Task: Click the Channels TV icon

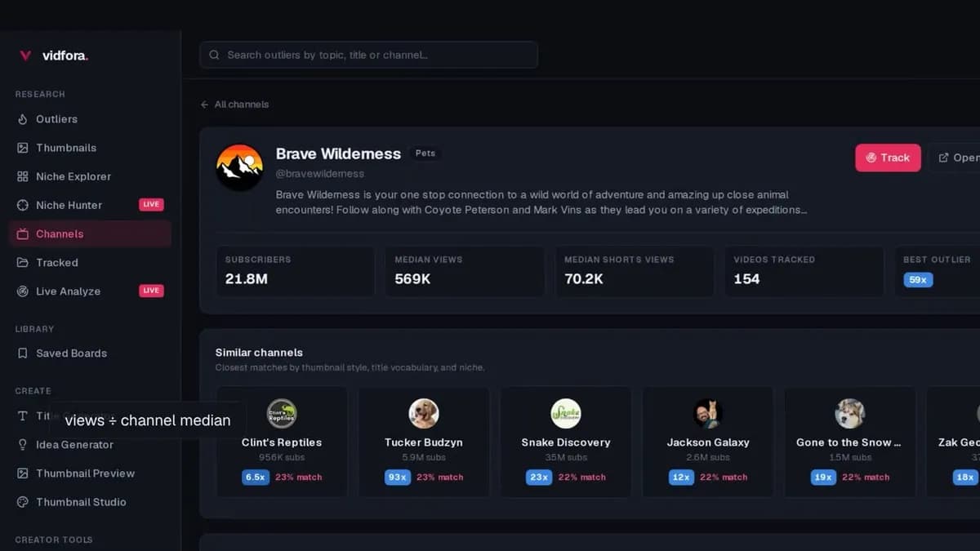Action: click(23, 233)
